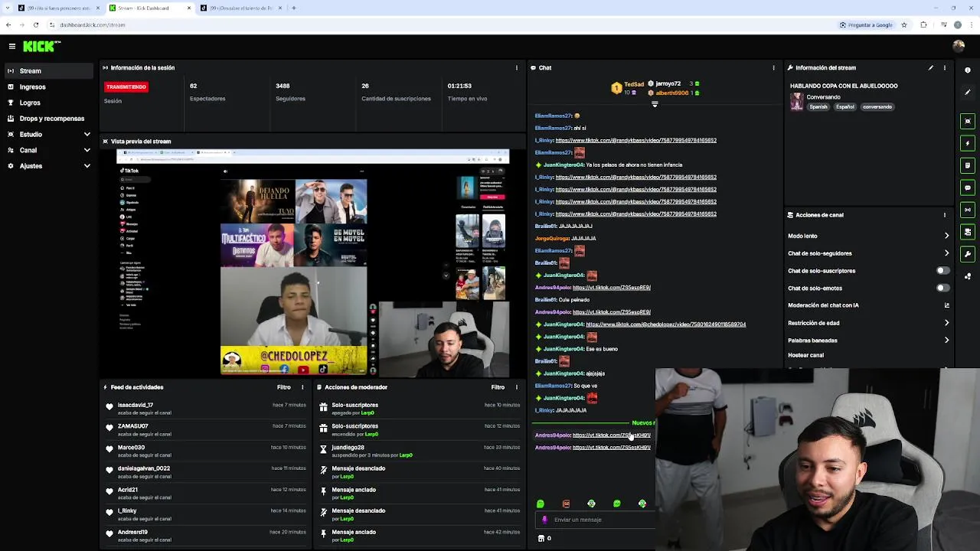Open Filtro in Feed de actividades
The height and width of the screenshot is (551, 980).
click(x=283, y=387)
